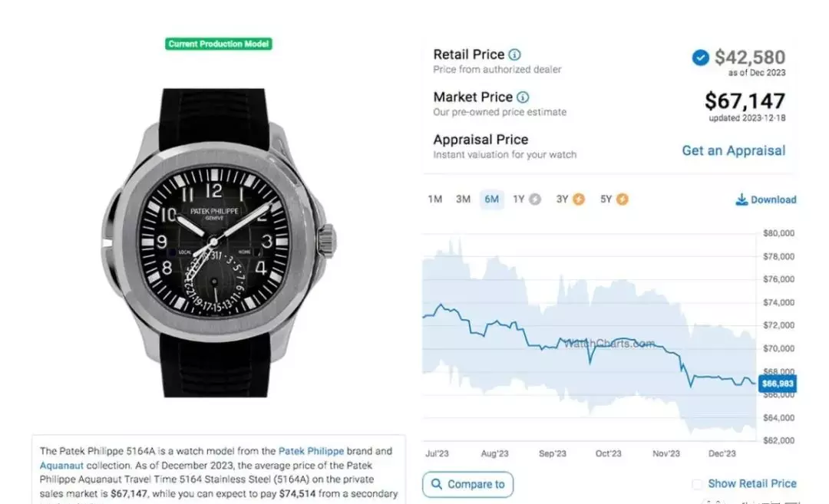This screenshot has height=504, width=829.
Task: Open the Get an Appraisal link
Action: tap(733, 150)
